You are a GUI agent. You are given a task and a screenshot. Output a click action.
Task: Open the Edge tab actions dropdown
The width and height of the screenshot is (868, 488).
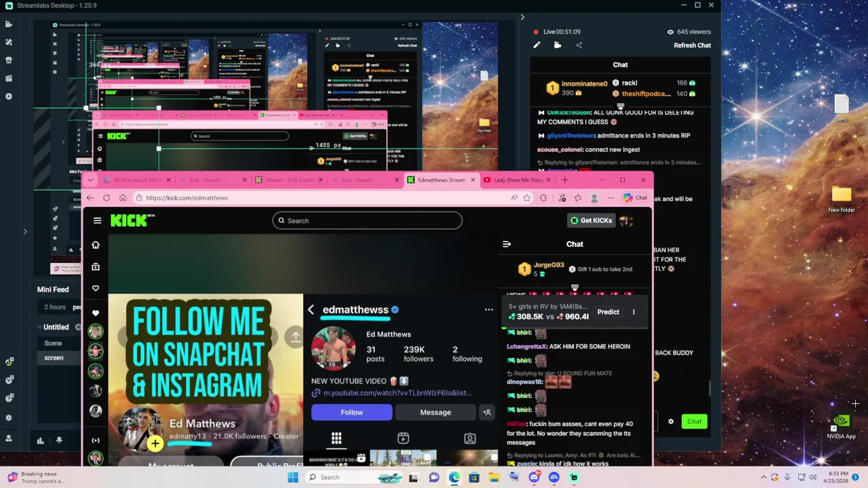(90, 180)
